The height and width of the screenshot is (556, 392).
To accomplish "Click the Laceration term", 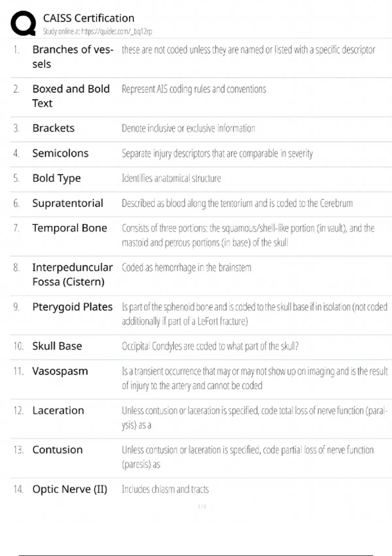I will (58, 410).
